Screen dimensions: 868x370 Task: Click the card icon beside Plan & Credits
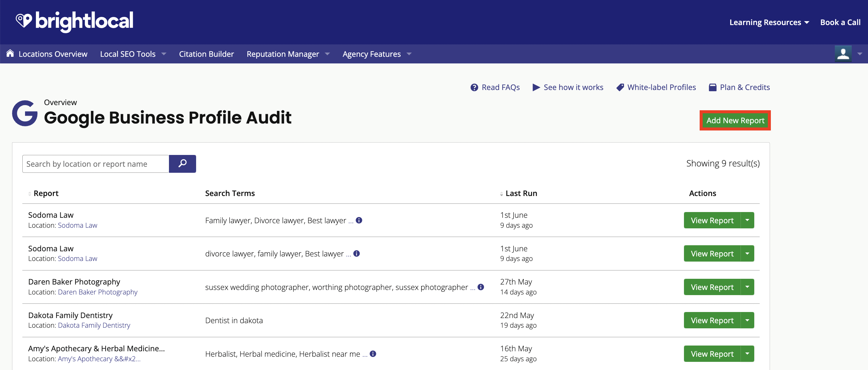click(712, 87)
